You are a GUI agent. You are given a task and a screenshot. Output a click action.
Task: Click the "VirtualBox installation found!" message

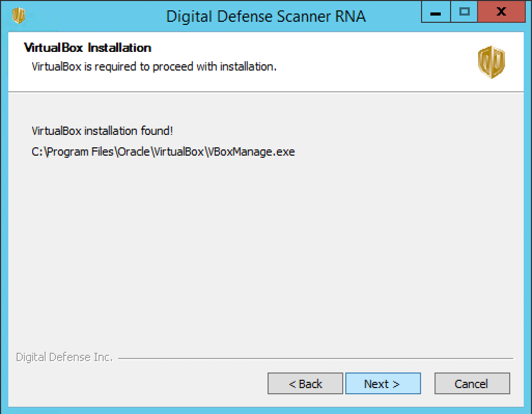click(x=102, y=131)
